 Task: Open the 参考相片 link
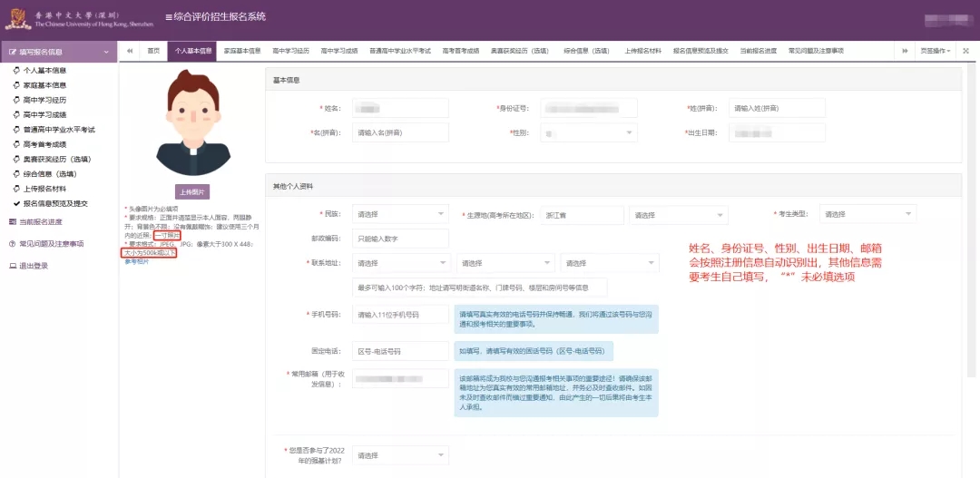(x=135, y=261)
